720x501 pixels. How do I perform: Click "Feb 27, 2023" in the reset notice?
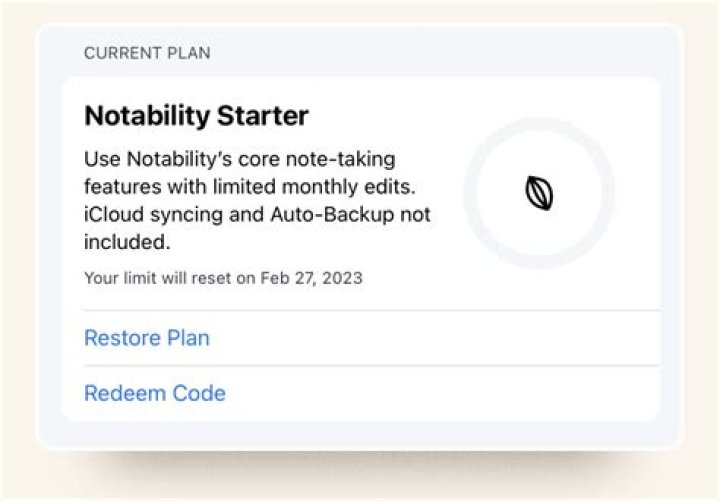pyautogui.click(x=309, y=278)
